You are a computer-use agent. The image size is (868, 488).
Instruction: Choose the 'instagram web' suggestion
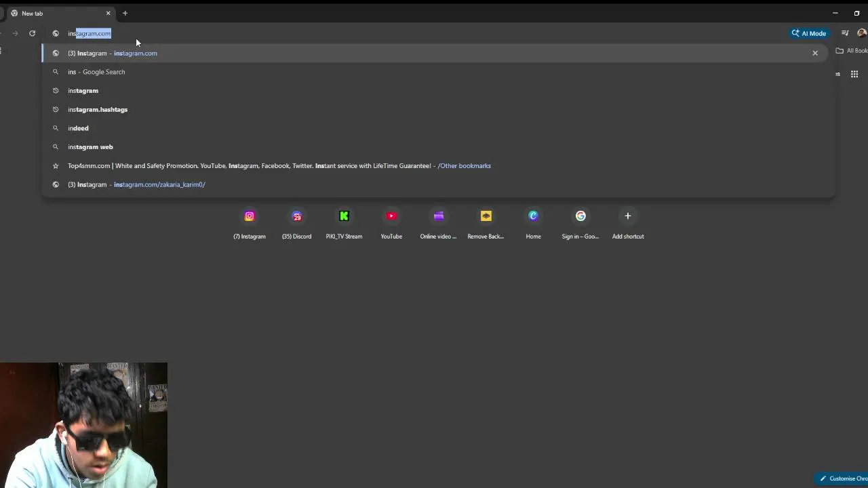[x=436, y=147]
